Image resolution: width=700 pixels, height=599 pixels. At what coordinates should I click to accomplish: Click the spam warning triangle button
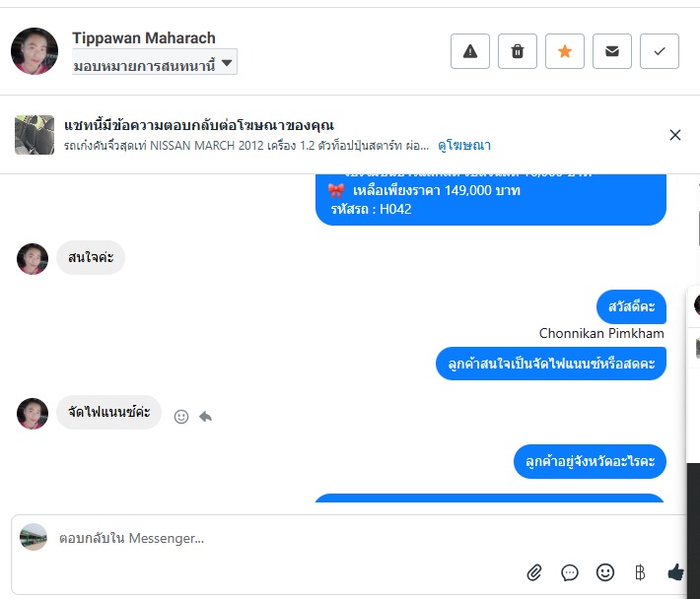tap(470, 51)
